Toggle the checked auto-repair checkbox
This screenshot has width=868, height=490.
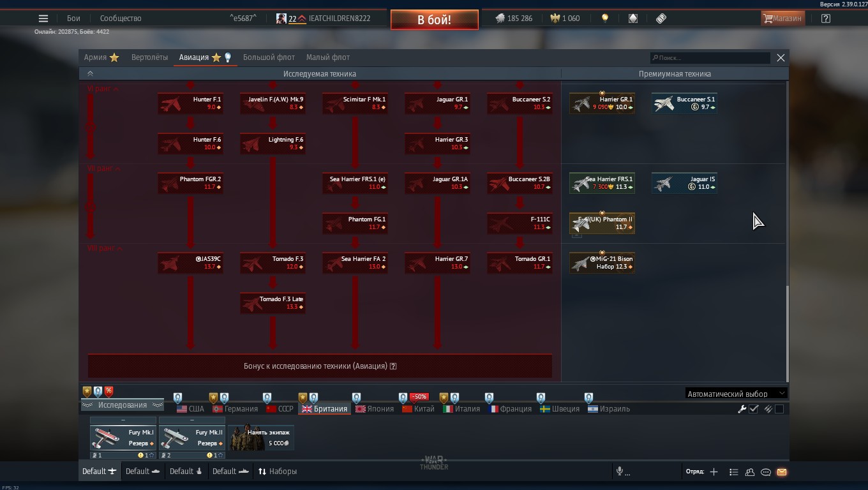[754, 409]
